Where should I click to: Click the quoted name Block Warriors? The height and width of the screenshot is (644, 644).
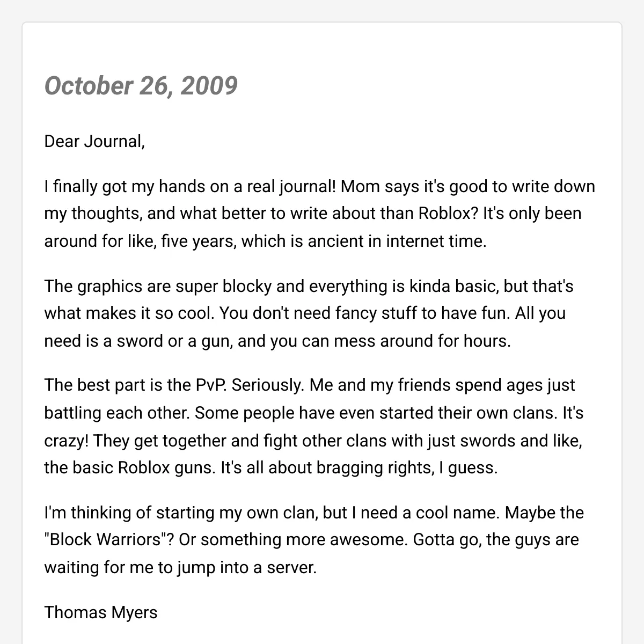106,540
